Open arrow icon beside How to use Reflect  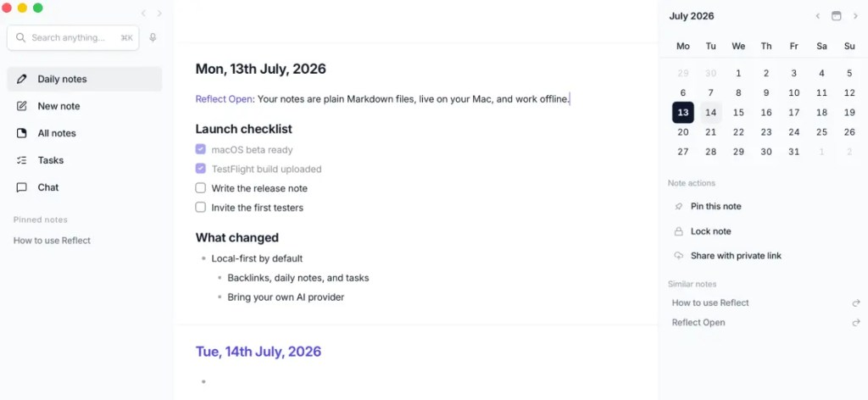856,303
